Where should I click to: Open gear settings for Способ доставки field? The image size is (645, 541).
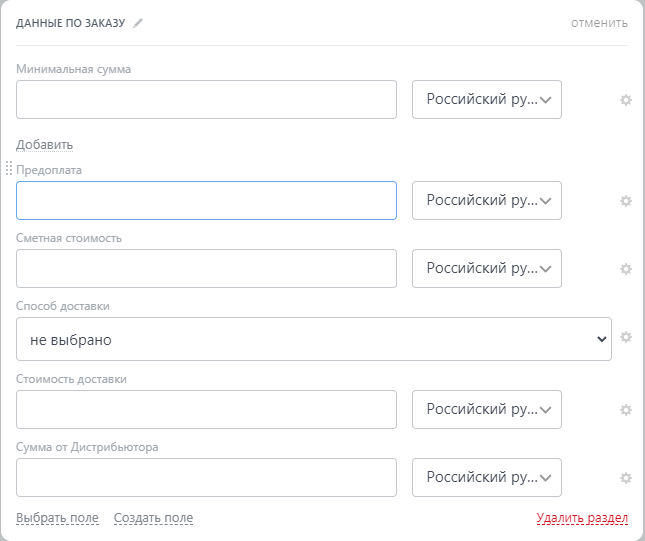click(x=626, y=337)
